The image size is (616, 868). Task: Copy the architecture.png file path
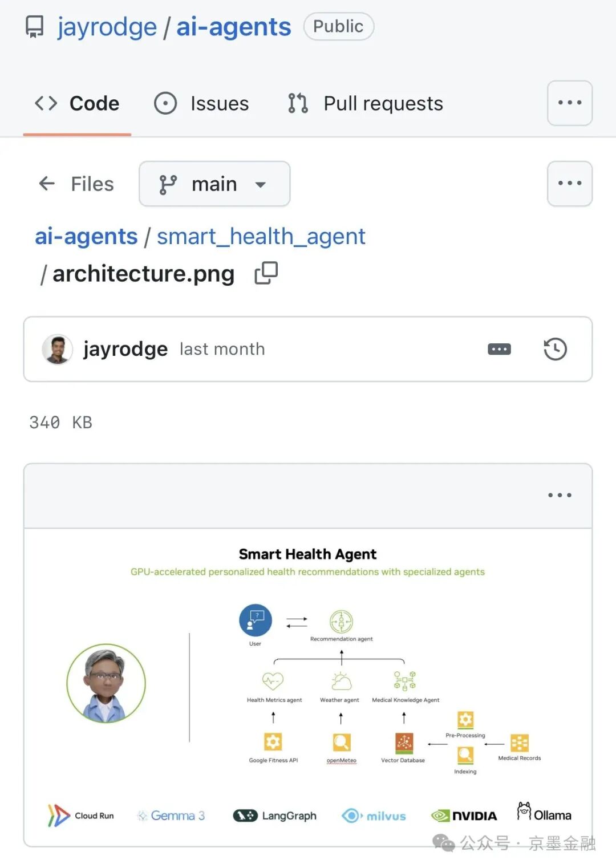click(x=266, y=273)
